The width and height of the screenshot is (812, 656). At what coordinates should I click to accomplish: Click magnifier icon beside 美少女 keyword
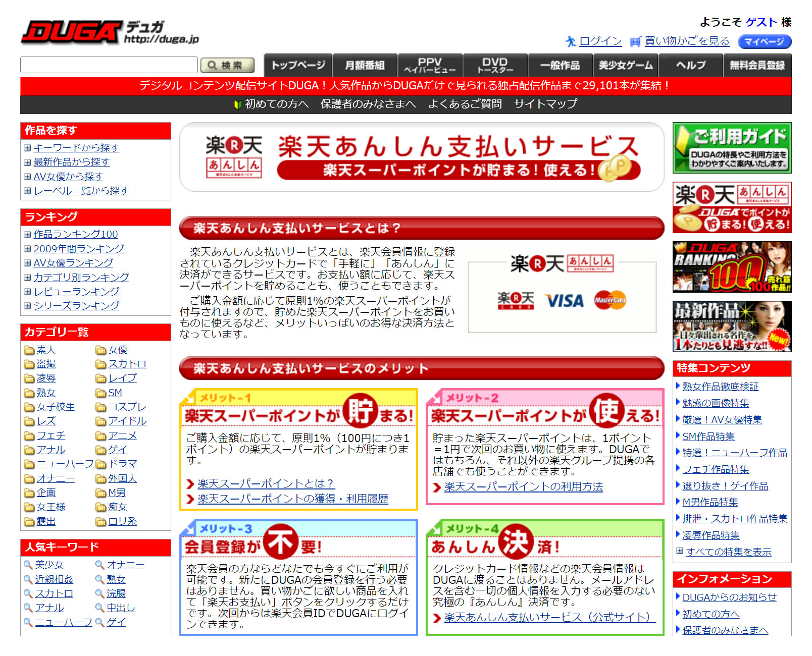click(x=28, y=565)
